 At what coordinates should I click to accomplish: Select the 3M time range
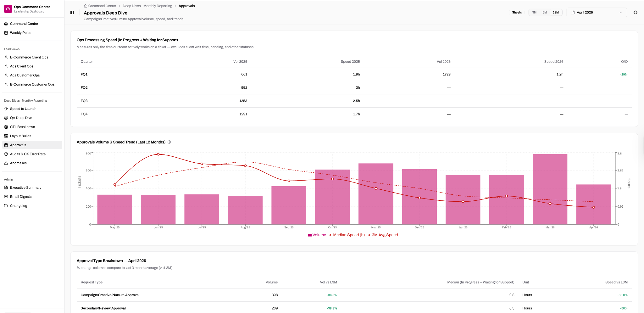pos(534,13)
